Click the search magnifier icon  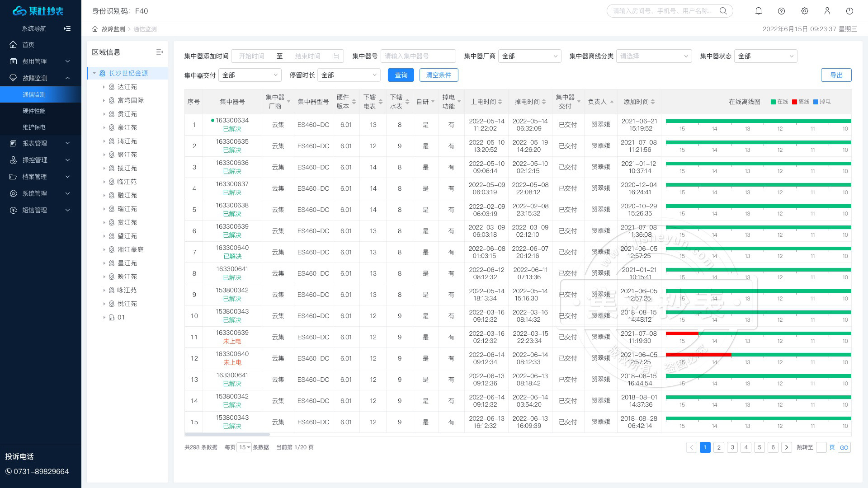(x=723, y=11)
